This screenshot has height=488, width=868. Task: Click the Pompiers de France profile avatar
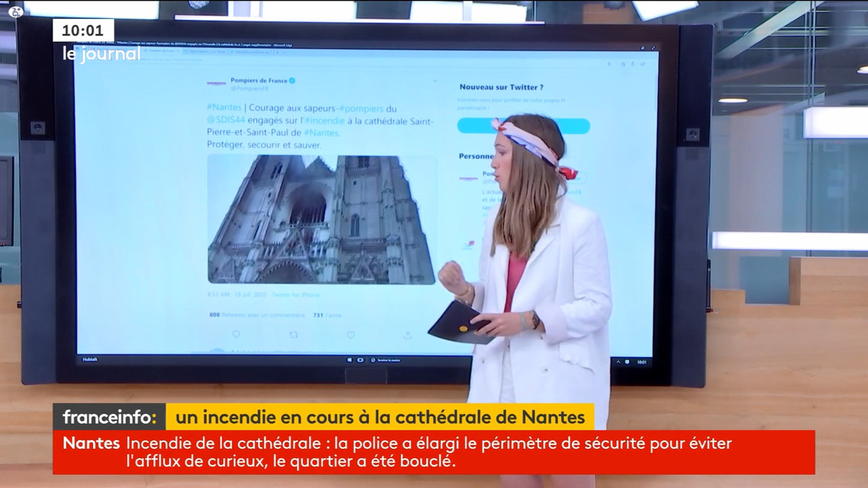216,83
